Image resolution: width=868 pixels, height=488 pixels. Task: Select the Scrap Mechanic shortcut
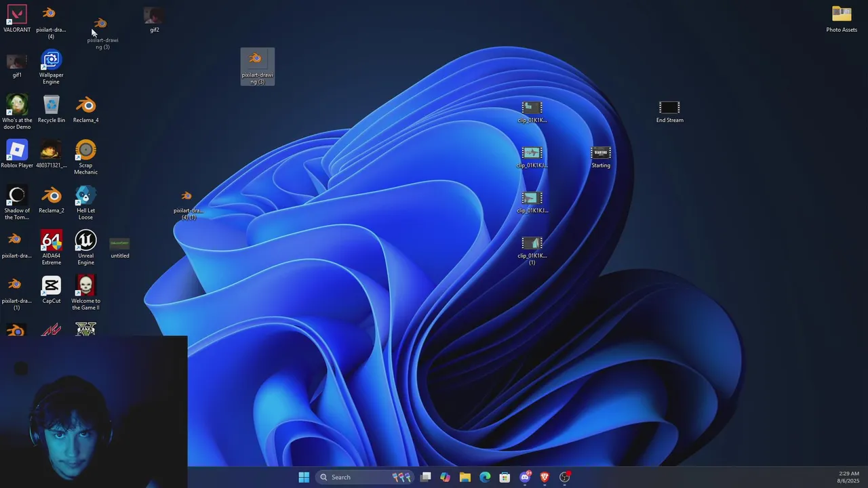85,158
